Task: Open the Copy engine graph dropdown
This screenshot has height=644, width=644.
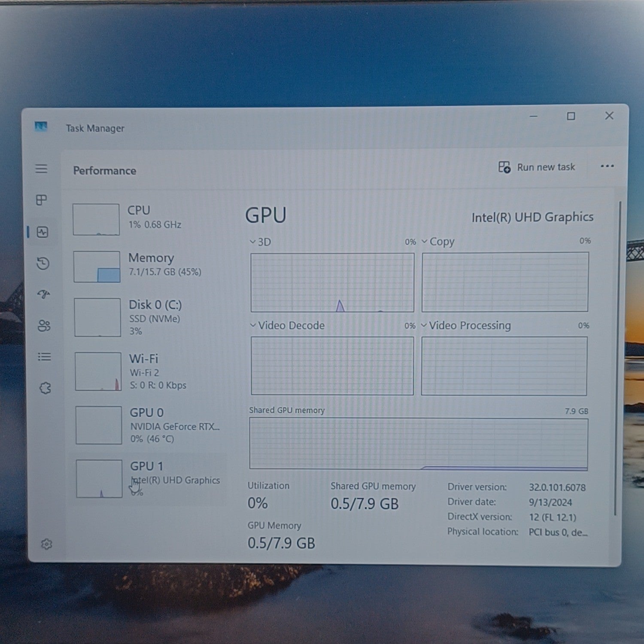Action: (x=437, y=242)
